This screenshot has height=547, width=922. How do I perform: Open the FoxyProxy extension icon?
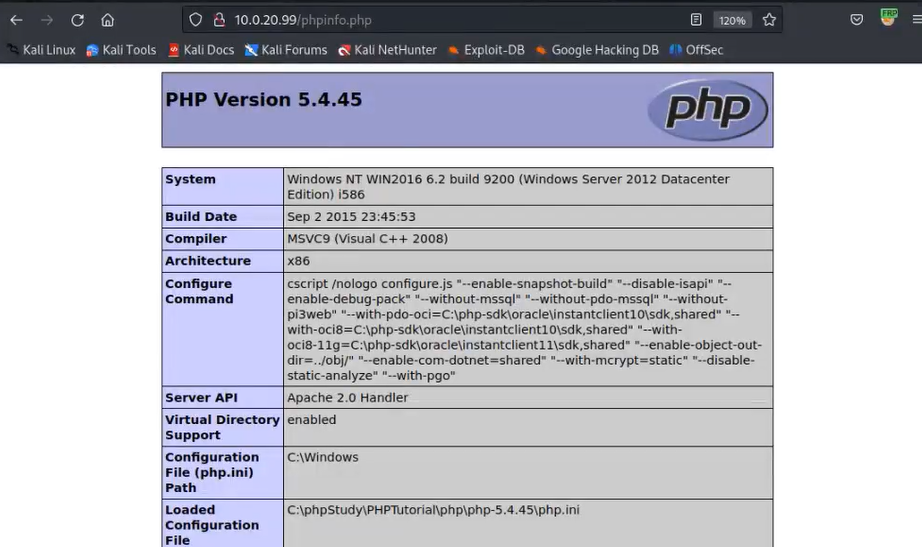pyautogui.click(x=888, y=17)
